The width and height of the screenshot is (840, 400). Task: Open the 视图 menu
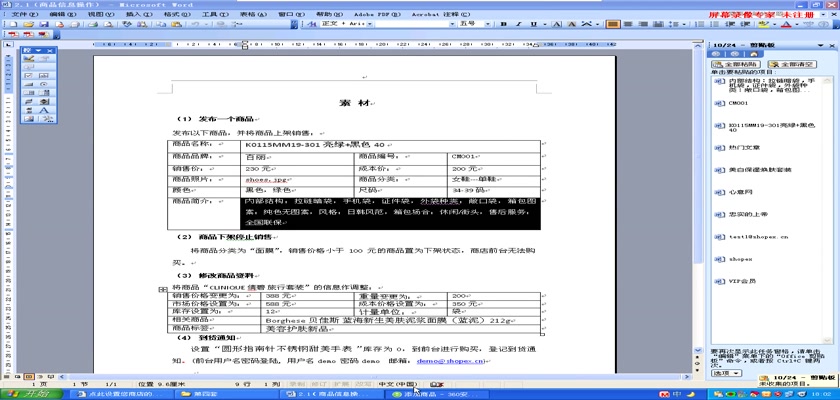[100, 14]
